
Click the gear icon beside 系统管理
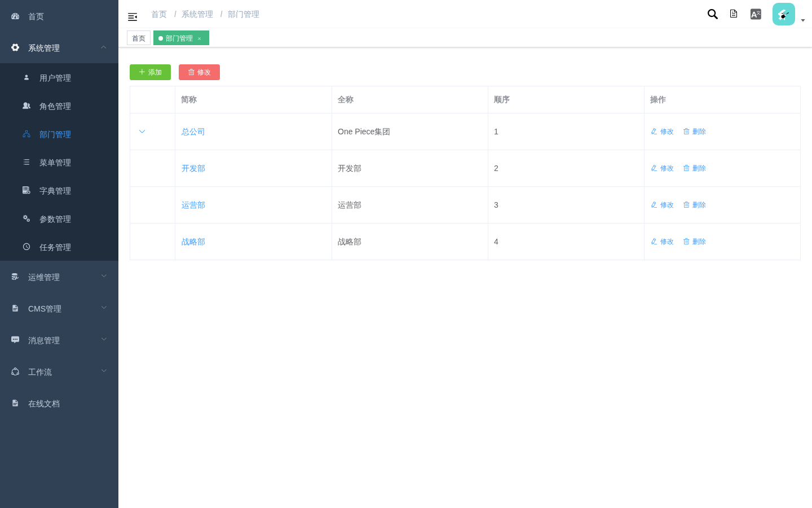click(x=15, y=47)
